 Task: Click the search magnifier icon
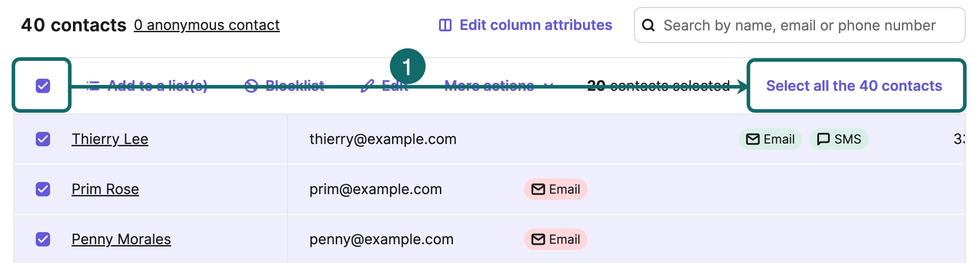click(x=648, y=26)
